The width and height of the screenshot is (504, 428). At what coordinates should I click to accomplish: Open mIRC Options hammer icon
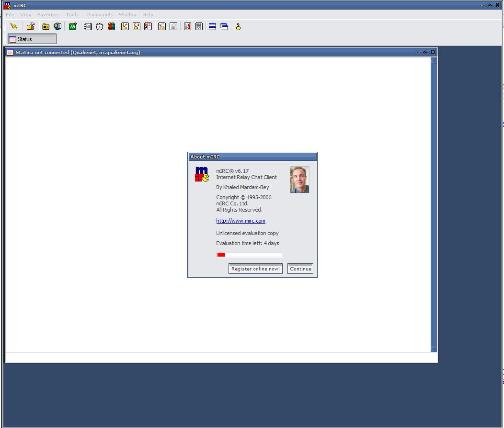(x=31, y=27)
